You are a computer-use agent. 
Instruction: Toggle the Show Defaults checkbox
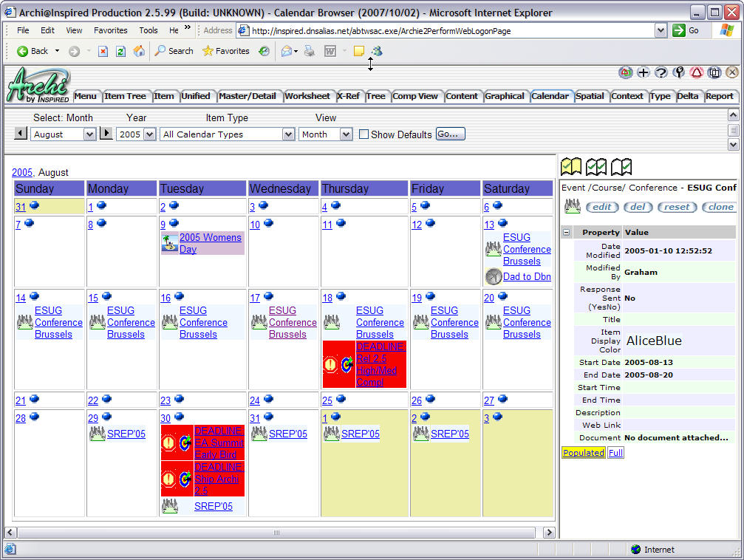click(364, 134)
